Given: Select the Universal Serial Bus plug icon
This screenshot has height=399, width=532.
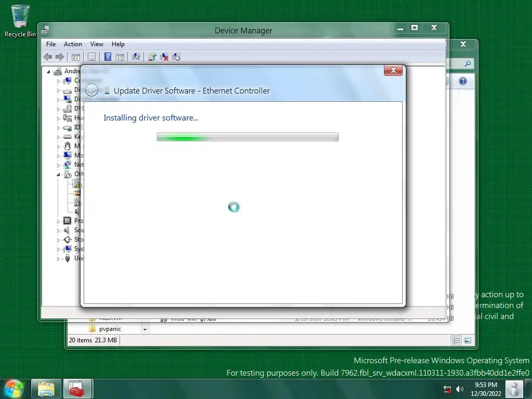Looking at the screenshot, I should [68, 258].
